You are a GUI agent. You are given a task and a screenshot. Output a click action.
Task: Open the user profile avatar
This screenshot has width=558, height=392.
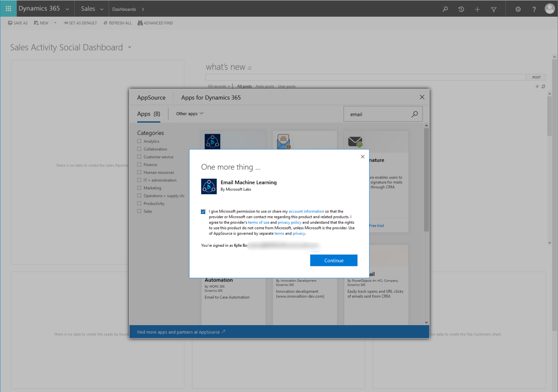pyautogui.click(x=549, y=9)
